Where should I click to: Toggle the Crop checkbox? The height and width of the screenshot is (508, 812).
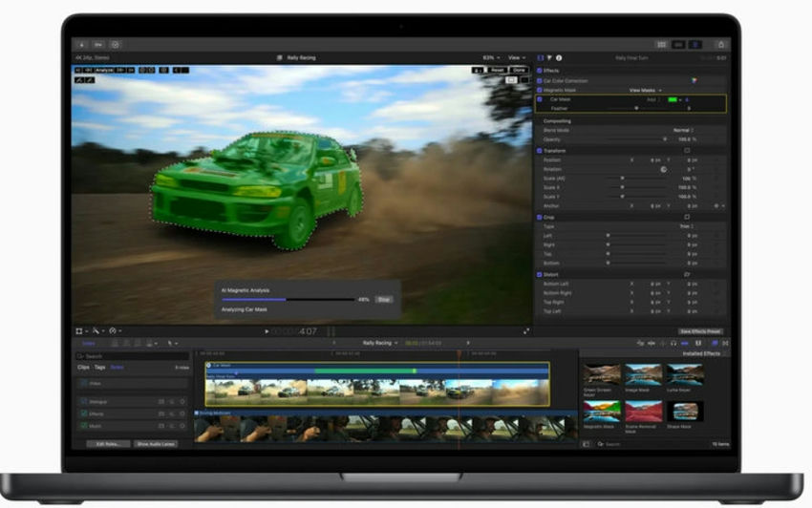[540, 217]
